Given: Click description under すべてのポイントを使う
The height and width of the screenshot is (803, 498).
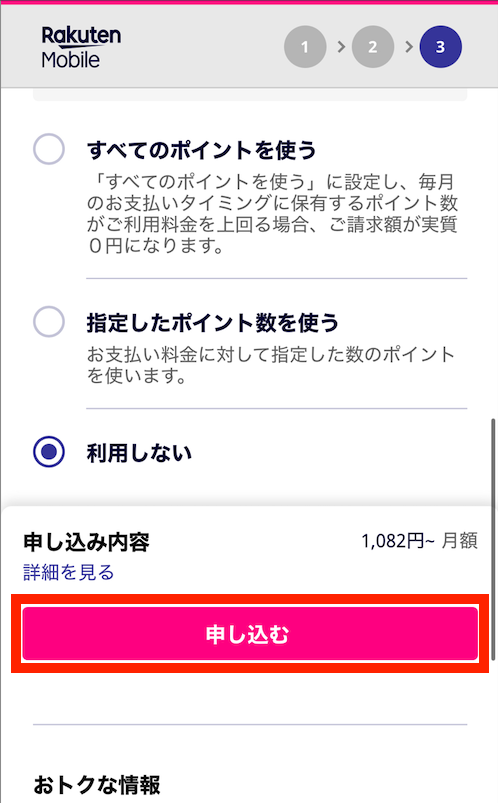Looking at the screenshot, I should point(272,214).
